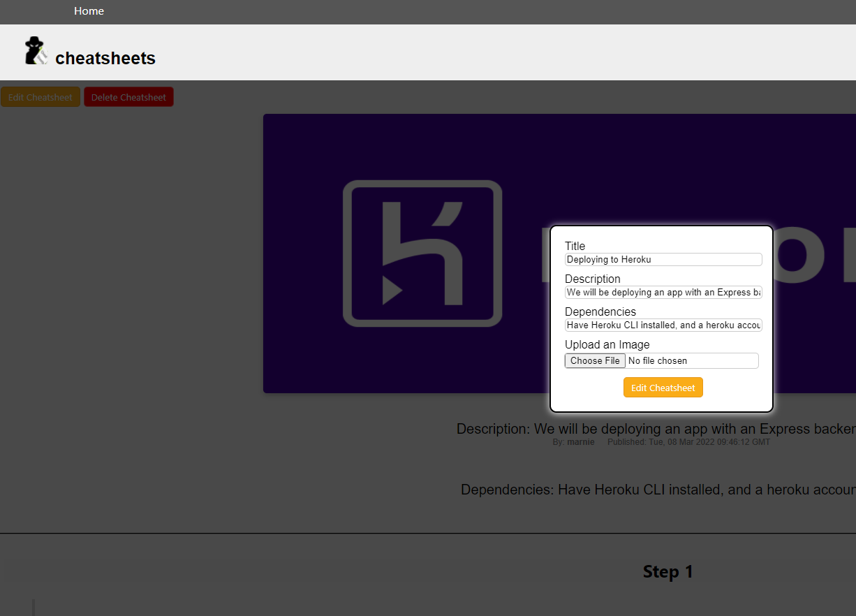Click the Published date text
The height and width of the screenshot is (616, 856).
(688, 442)
